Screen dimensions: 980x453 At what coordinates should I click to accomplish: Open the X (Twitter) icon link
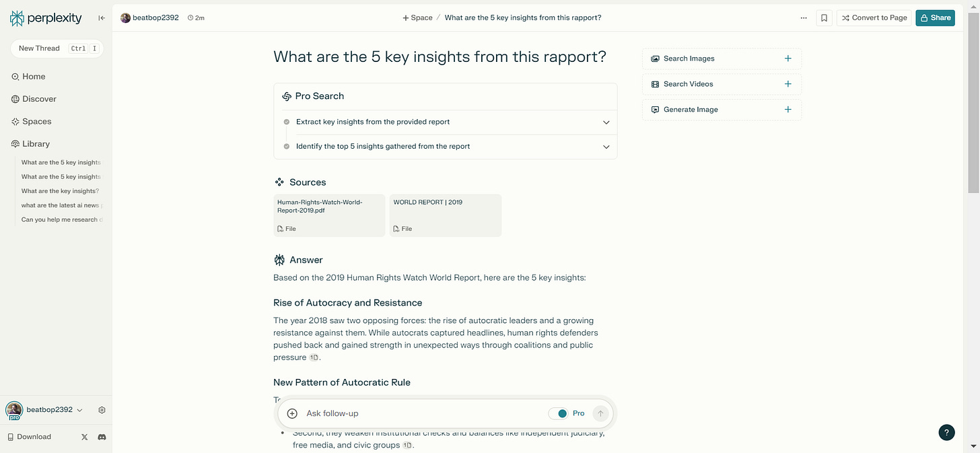point(84,437)
